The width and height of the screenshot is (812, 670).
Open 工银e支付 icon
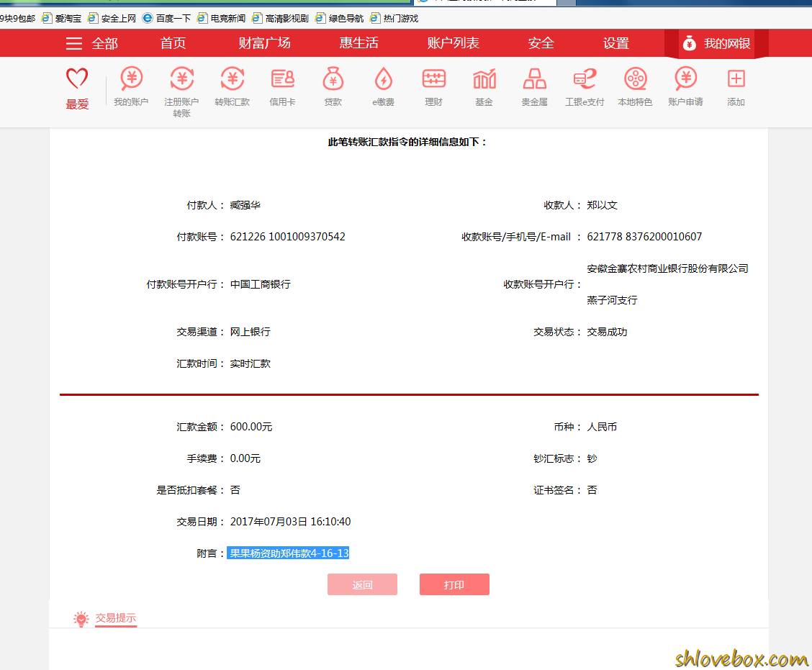585,78
